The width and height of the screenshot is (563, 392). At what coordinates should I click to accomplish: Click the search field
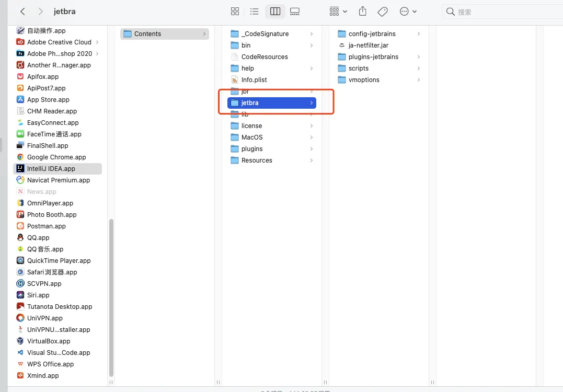pyautogui.click(x=502, y=11)
